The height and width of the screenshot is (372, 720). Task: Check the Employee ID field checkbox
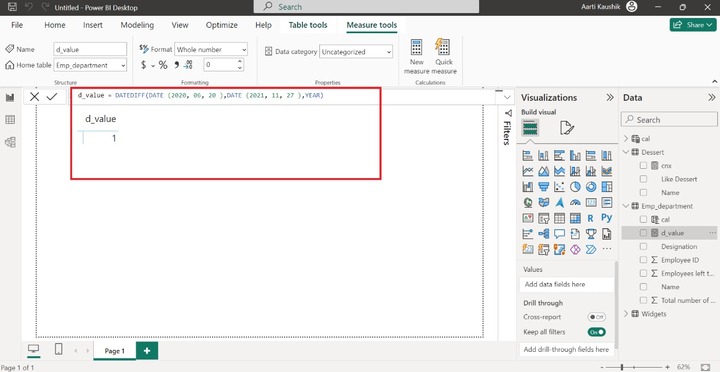coord(643,260)
